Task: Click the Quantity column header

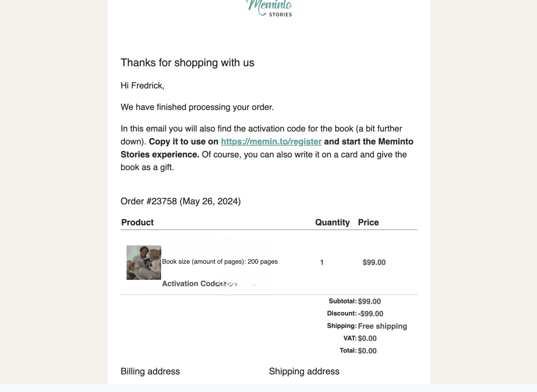Action: coord(332,222)
